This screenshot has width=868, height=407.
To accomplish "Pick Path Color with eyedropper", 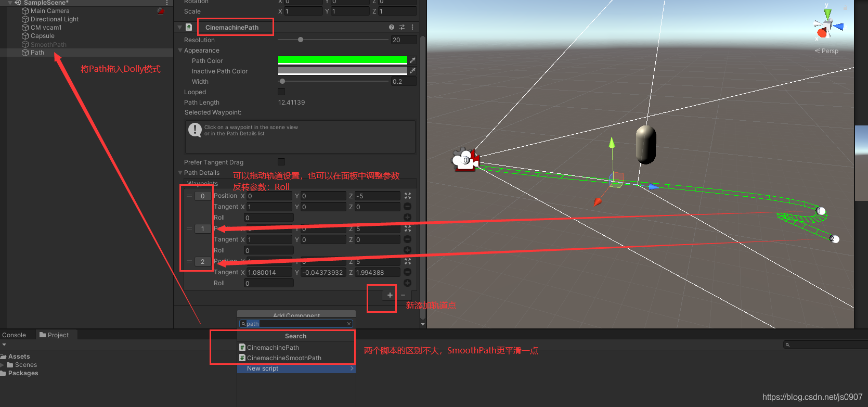I will pyautogui.click(x=412, y=60).
